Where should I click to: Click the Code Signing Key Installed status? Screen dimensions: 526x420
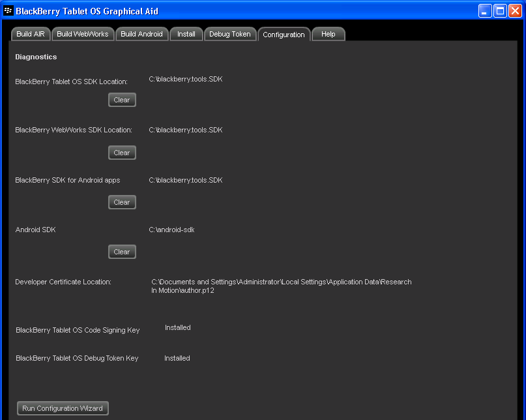coord(177,327)
